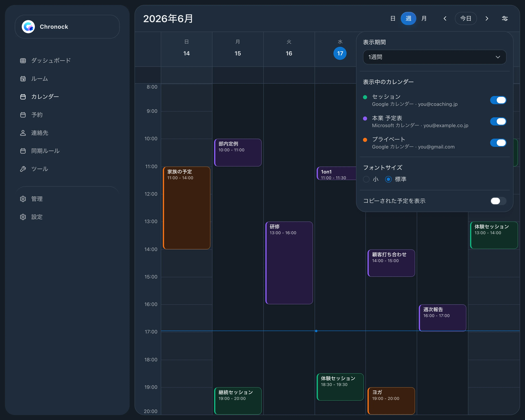Switch to 週 view tab
The height and width of the screenshot is (420, 525).
pyautogui.click(x=408, y=18)
